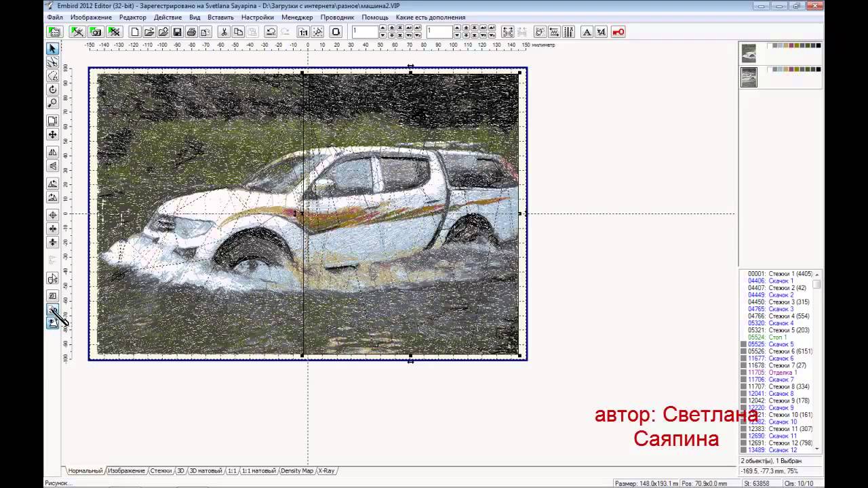Click the color palette strip of second thumbnail
Screen dimensions: 868x488
click(794, 69)
